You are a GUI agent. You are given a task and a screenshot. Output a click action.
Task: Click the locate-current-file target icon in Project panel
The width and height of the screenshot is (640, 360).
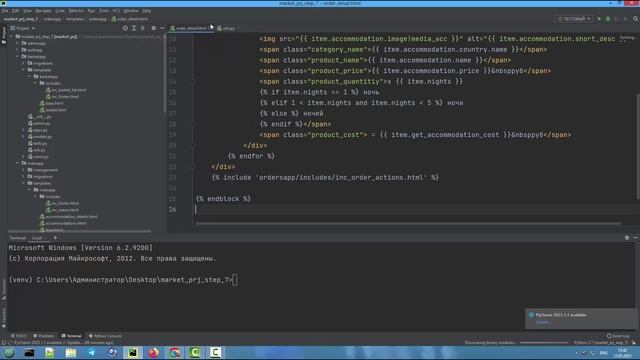coord(125,28)
